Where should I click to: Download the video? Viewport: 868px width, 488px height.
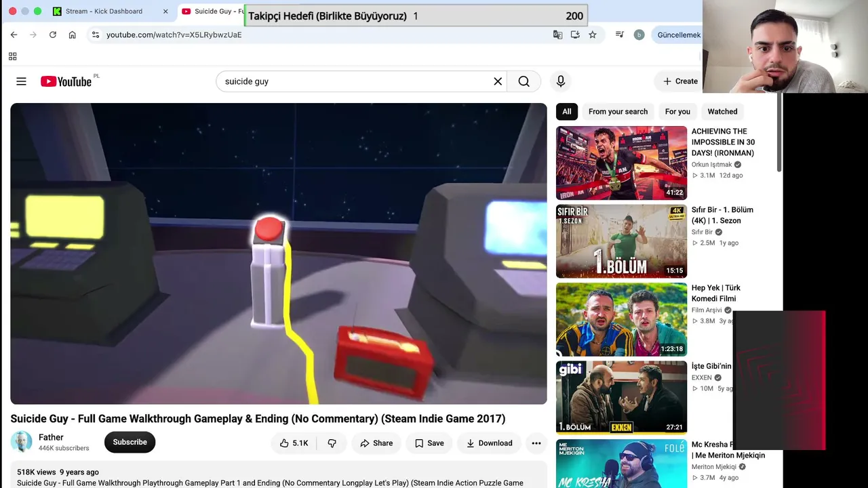coord(489,443)
